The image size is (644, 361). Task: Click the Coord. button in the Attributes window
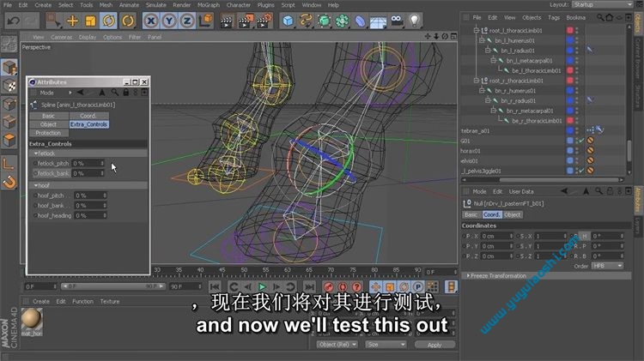[88, 116]
